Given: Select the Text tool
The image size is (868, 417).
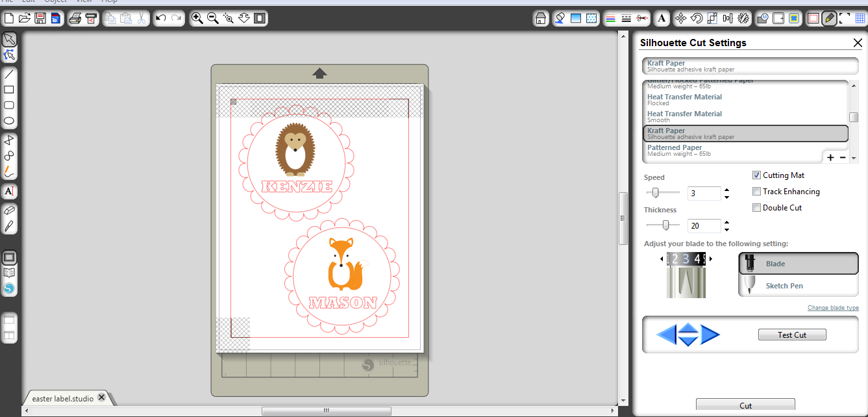Looking at the screenshot, I should [x=9, y=191].
